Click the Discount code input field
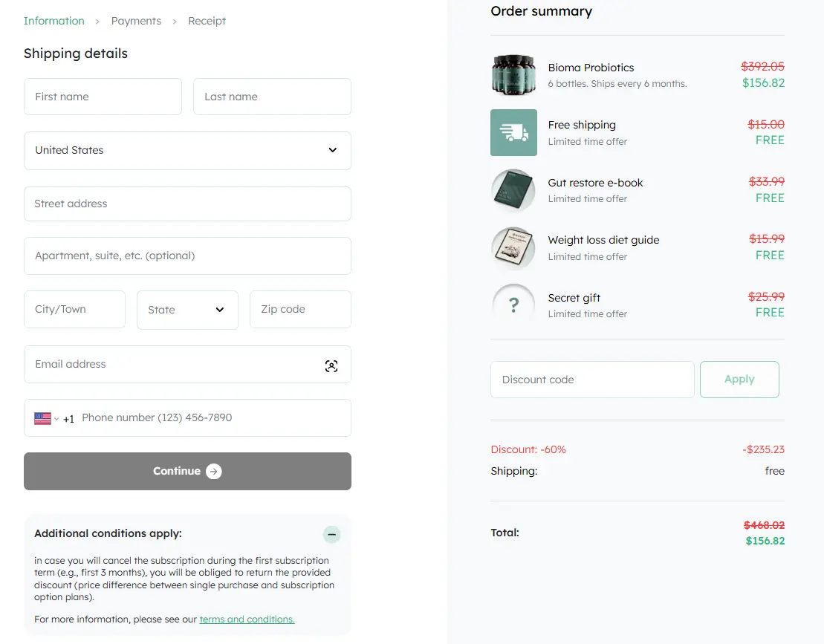This screenshot has height=644, width=824. [592, 379]
